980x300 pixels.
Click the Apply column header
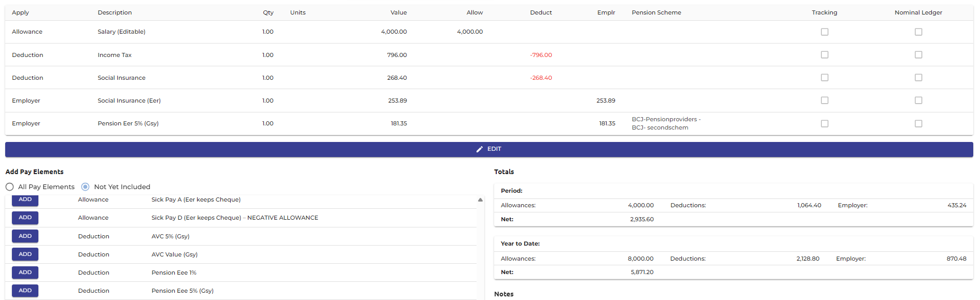(x=20, y=12)
